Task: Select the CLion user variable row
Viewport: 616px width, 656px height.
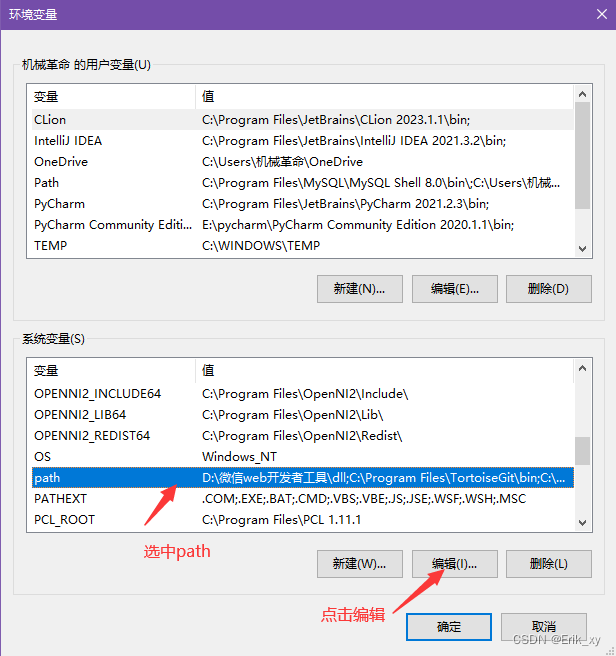Action: (x=303, y=120)
